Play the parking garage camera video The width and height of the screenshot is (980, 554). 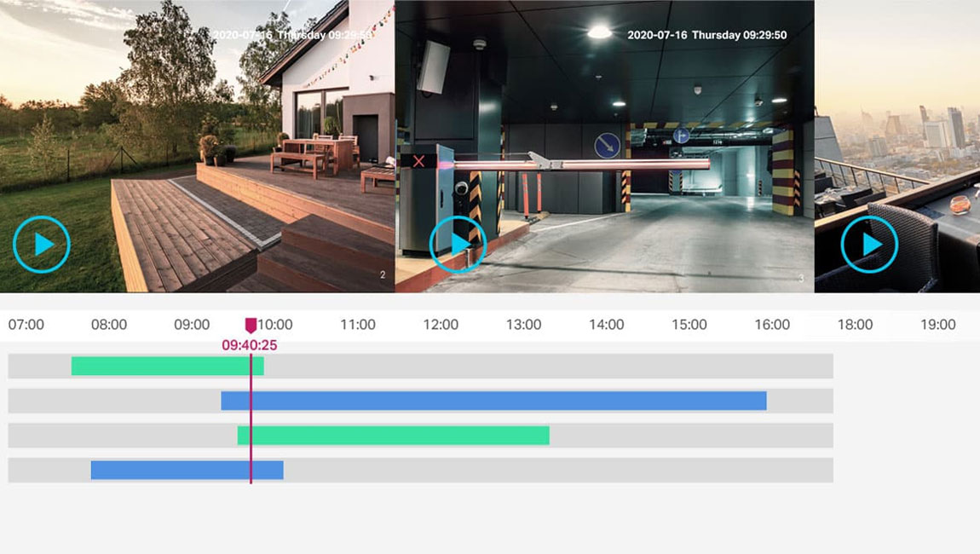(x=458, y=245)
